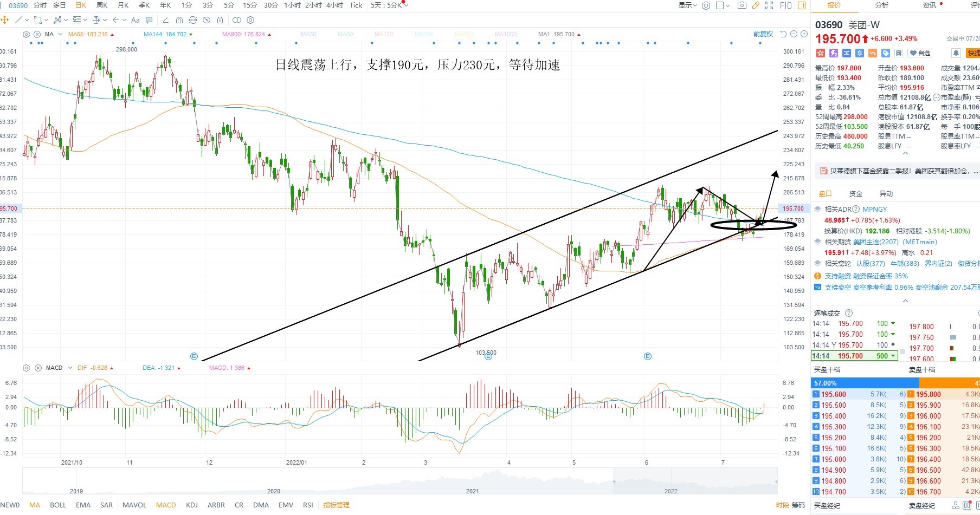
Task: Enter fullscreen chart view
Action: tap(769, 5)
